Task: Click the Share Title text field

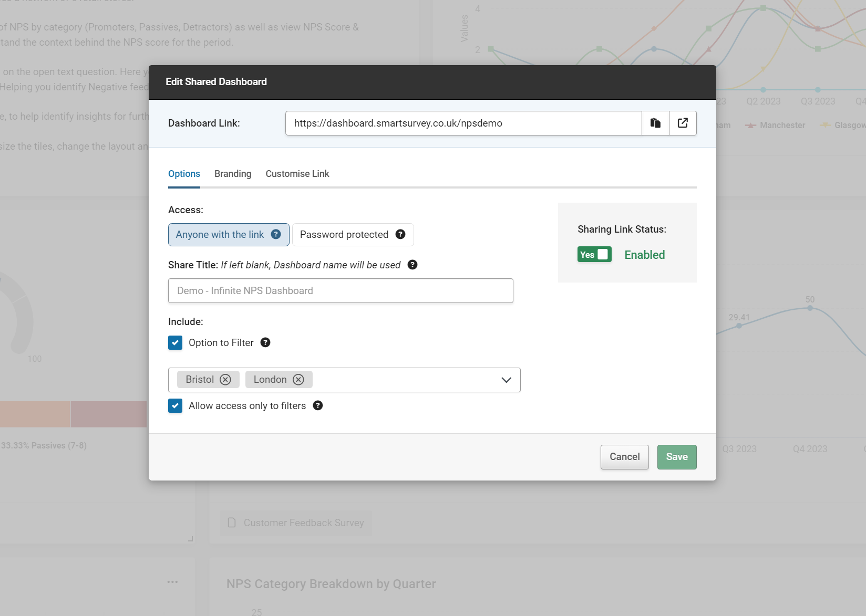Action: (340, 290)
